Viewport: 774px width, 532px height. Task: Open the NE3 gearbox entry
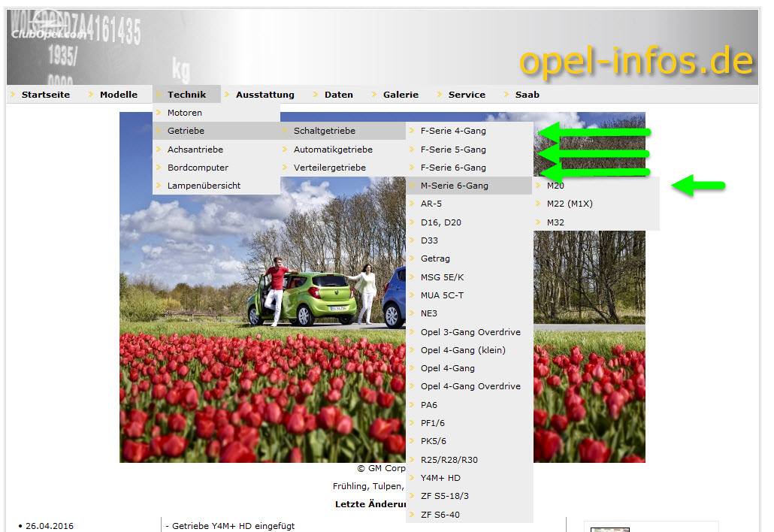click(x=470, y=313)
